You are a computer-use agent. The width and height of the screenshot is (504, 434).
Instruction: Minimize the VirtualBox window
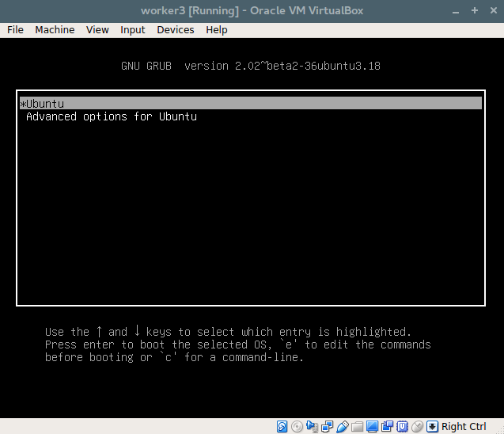click(x=456, y=11)
